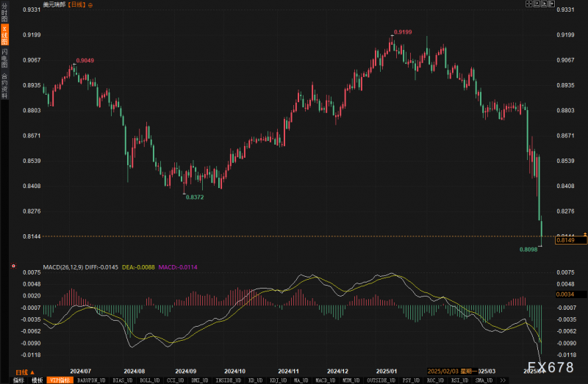Select the VIP指标 bottom tab
This screenshot has width=588, height=384.
(60, 380)
